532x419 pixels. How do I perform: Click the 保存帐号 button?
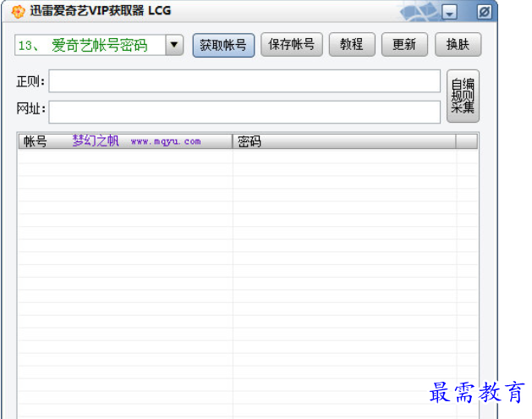(292, 45)
